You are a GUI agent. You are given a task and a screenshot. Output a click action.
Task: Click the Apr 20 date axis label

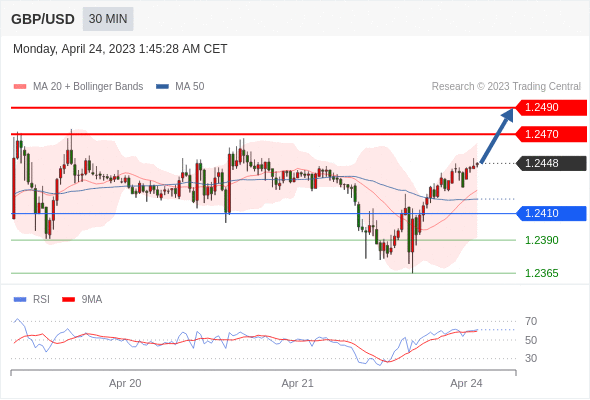[x=125, y=383]
